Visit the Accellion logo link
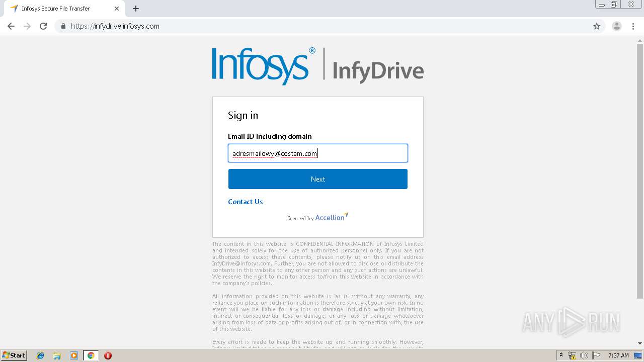This screenshot has height=362, width=644. tap(332, 217)
